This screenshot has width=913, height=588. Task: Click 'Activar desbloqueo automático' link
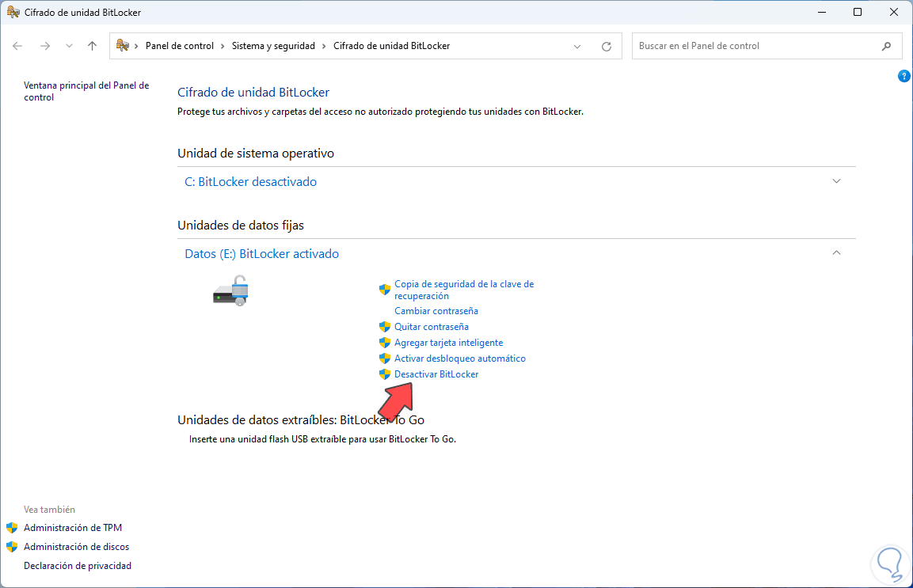pyautogui.click(x=460, y=358)
